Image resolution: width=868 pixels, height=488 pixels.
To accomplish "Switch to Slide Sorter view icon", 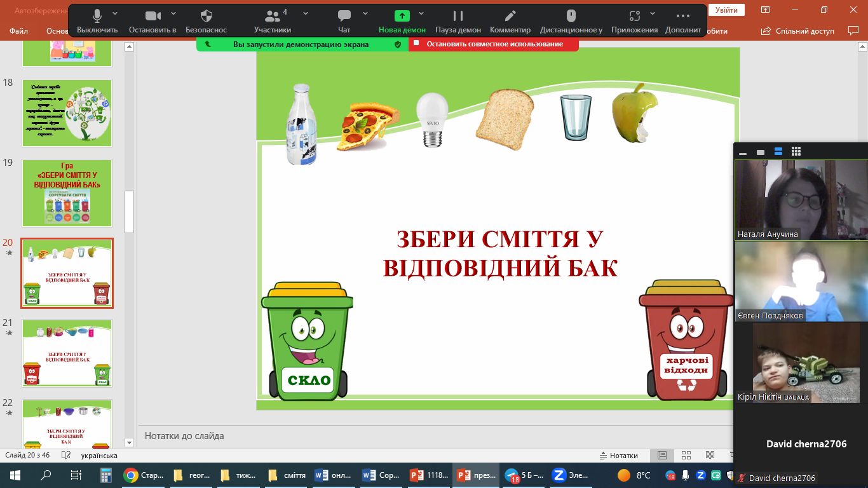I will (686, 456).
